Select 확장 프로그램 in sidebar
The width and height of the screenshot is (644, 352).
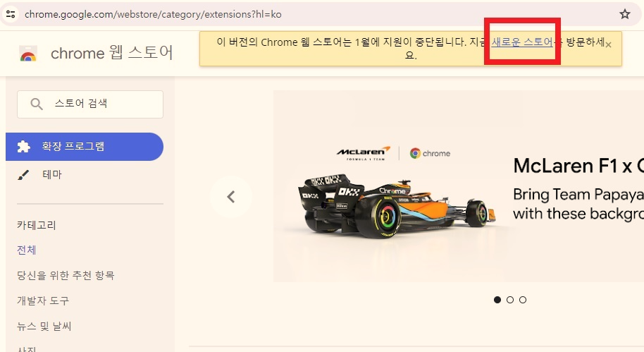click(84, 147)
